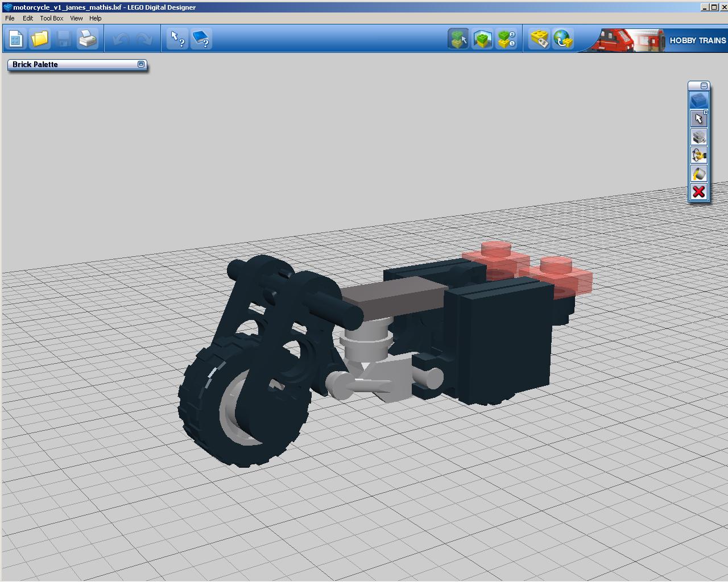
Task: Expand the Brick Palette panel
Action: [141, 64]
